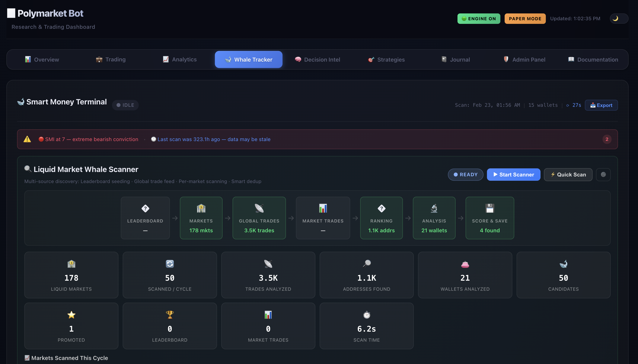Screen dimensions: 638x364
Task: Run a Quick Scan
Action: coord(568,175)
